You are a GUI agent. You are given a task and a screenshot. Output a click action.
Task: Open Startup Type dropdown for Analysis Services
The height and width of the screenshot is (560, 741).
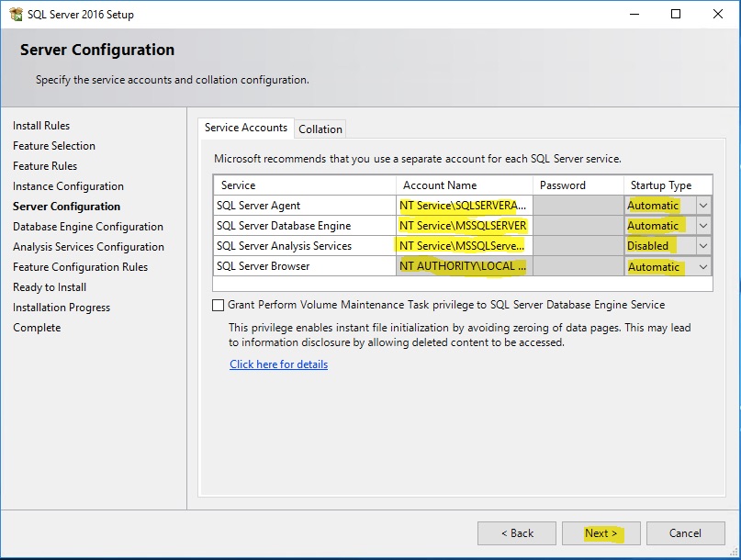coord(703,246)
